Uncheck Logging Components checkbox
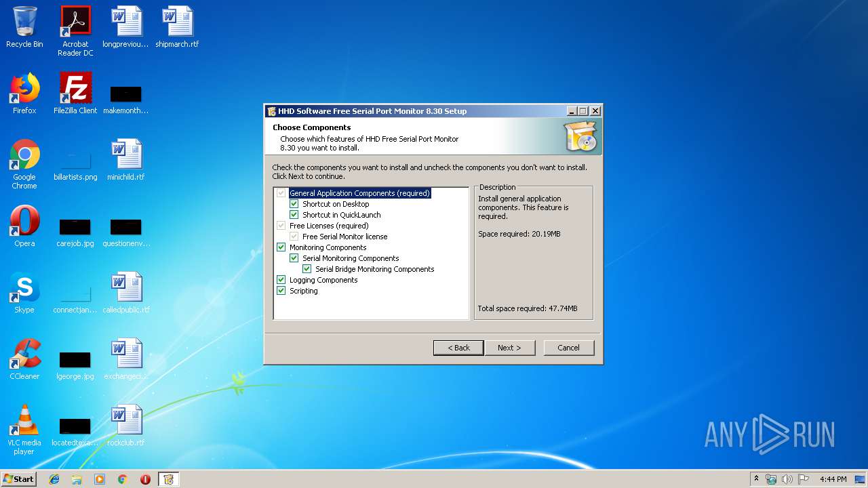The image size is (868, 488). [x=281, y=280]
